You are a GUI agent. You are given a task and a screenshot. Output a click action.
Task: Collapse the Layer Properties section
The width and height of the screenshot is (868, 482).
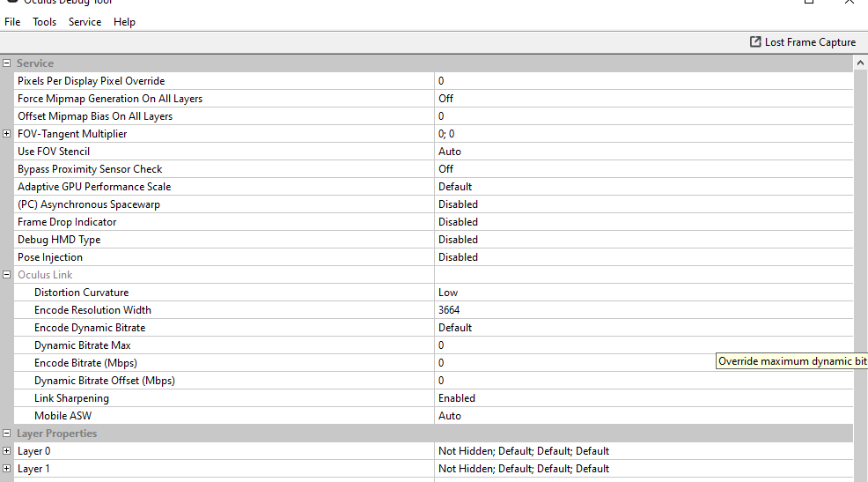(7, 434)
